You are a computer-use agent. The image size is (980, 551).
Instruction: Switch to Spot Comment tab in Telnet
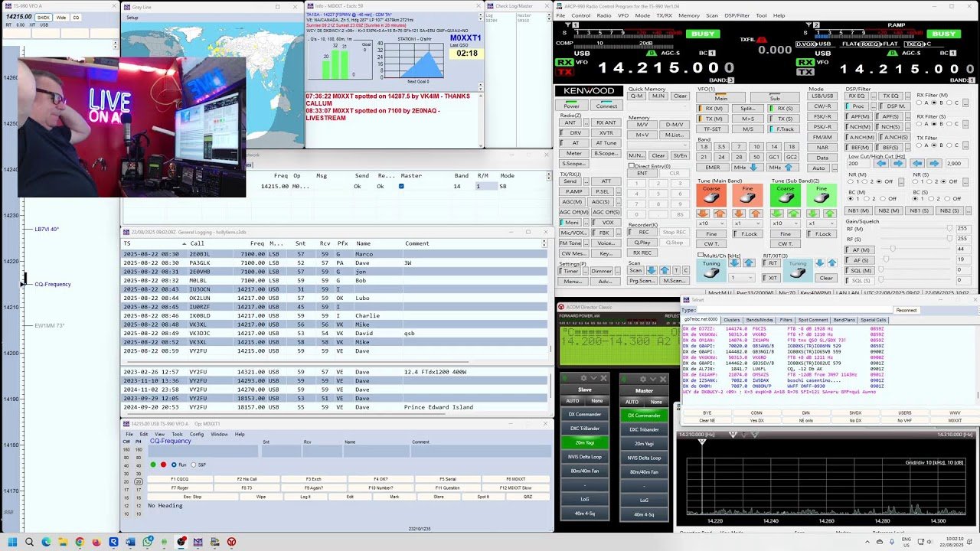click(813, 320)
